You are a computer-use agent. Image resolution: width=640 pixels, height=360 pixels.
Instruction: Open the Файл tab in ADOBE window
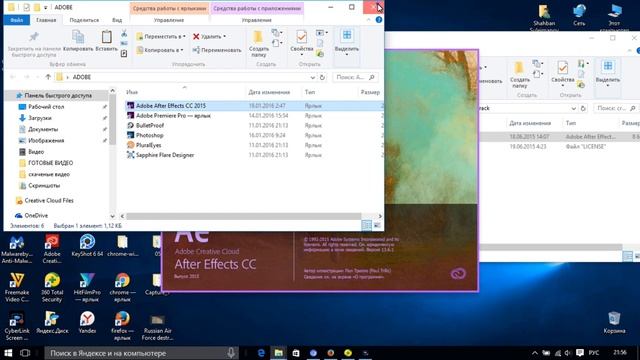point(16,20)
